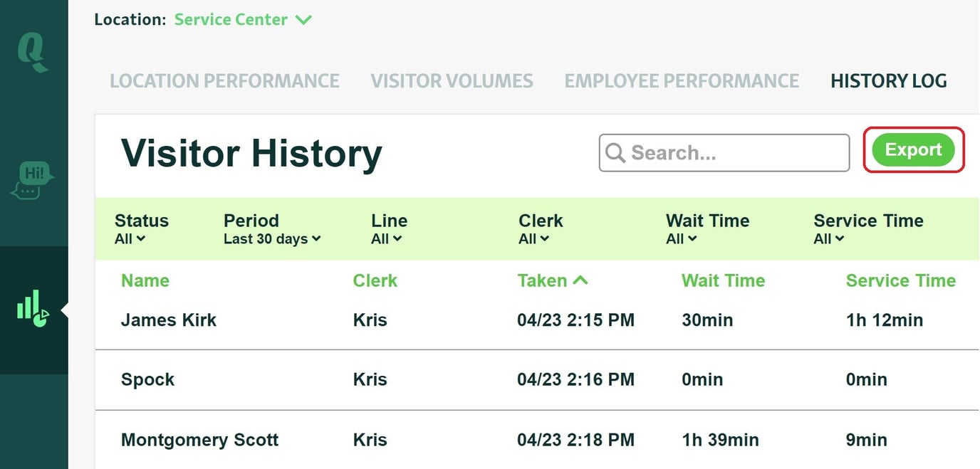Switch to the History Log tab
This screenshot has width=980, height=469.
[888, 80]
